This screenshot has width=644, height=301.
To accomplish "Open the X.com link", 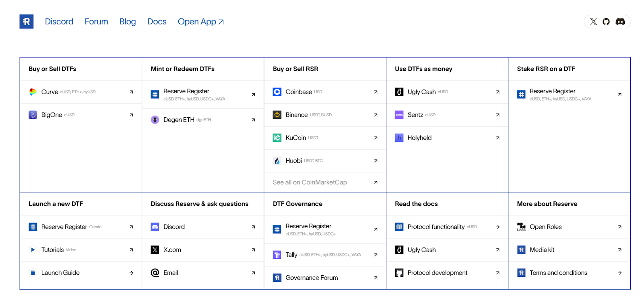I will click(203, 250).
